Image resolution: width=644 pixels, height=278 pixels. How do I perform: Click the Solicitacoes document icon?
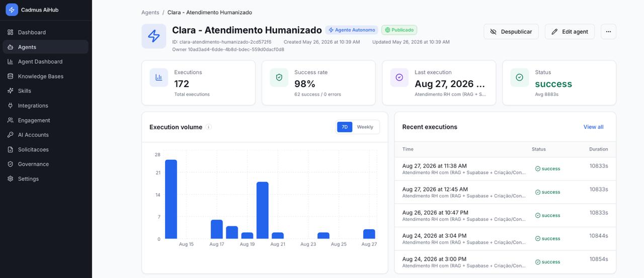click(10, 149)
